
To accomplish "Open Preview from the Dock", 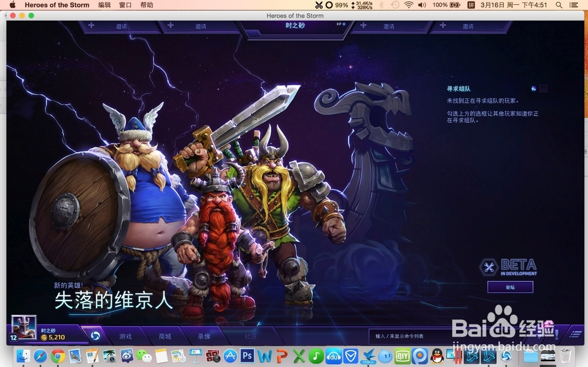I will (75, 356).
